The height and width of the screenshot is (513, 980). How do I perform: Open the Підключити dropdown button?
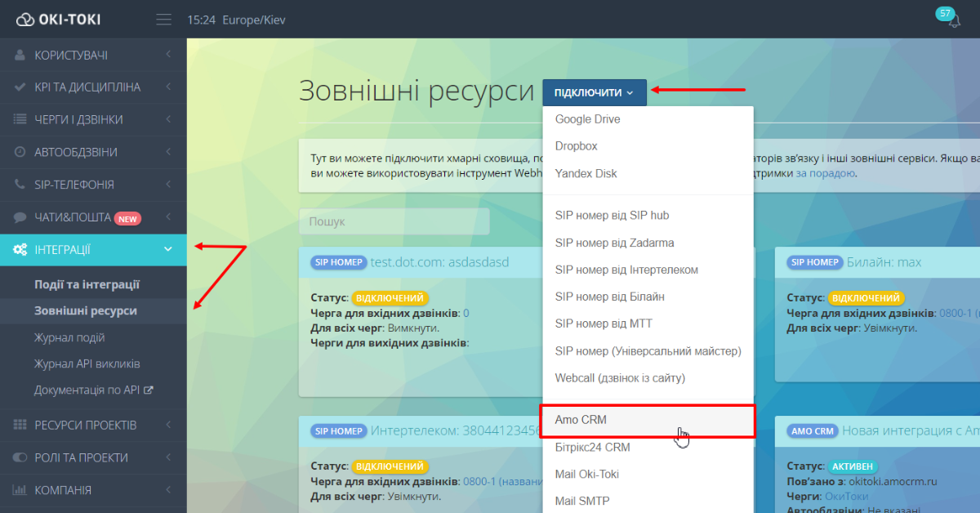pyautogui.click(x=595, y=92)
